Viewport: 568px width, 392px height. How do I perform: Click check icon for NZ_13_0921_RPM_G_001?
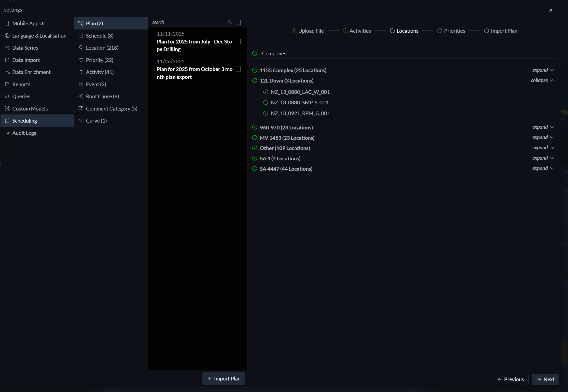pos(265,113)
